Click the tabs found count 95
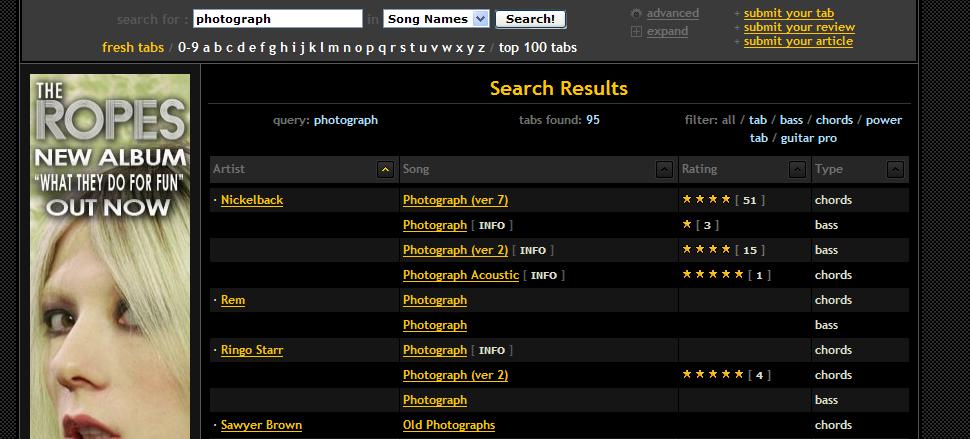The image size is (970, 439). (593, 120)
